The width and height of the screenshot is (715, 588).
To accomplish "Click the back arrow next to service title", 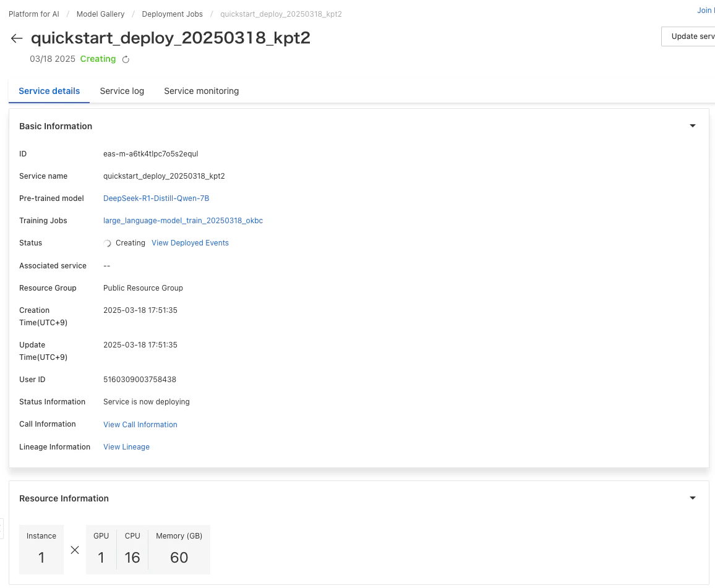I will click(17, 38).
